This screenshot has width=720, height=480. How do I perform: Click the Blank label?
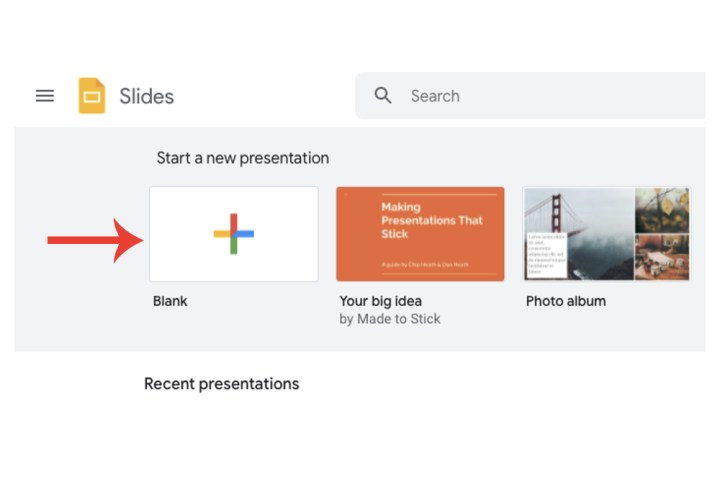pyautogui.click(x=170, y=301)
